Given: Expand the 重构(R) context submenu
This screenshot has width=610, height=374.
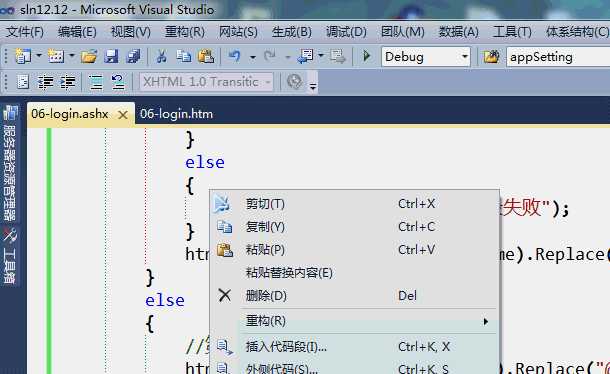Looking at the screenshot, I should [354, 321].
